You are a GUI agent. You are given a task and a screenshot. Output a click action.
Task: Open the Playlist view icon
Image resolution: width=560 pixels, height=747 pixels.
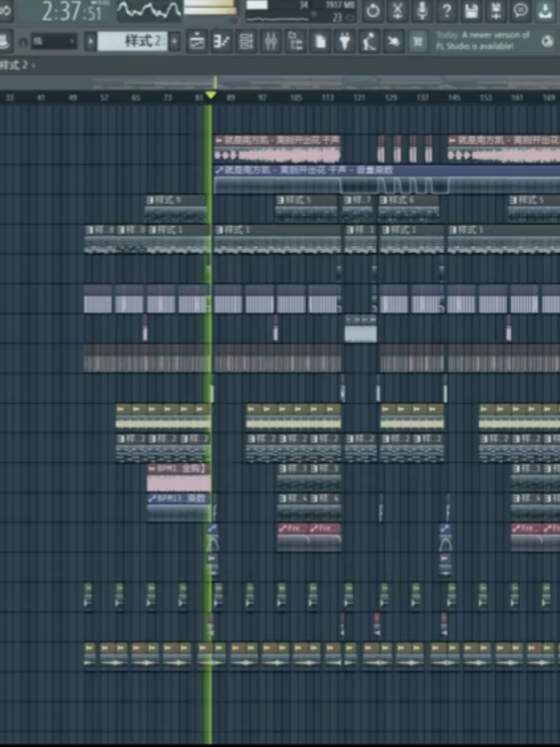point(197,42)
